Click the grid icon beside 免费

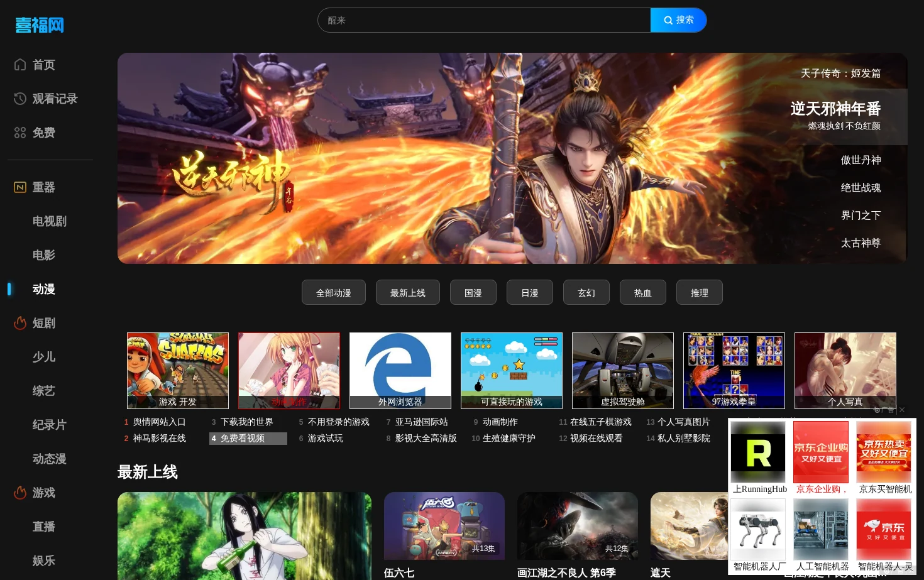[x=20, y=133]
